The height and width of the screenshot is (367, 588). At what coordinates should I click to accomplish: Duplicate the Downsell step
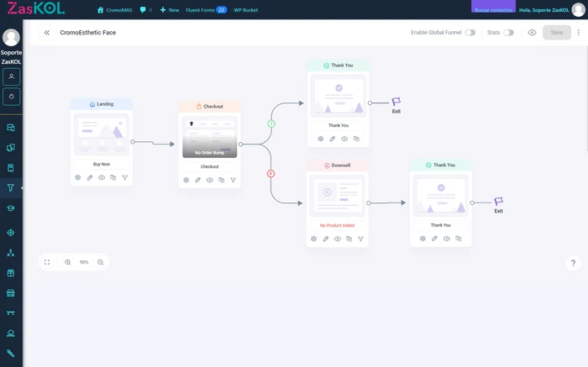(349, 239)
